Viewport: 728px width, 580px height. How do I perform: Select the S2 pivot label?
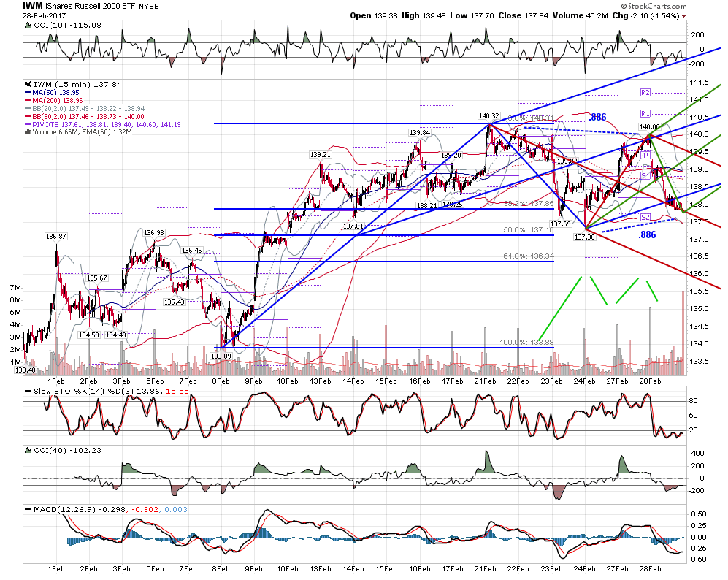645,218
